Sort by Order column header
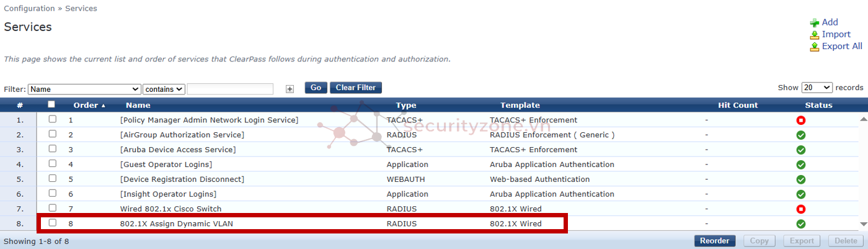The image size is (868, 249). click(x=89, y=105)
